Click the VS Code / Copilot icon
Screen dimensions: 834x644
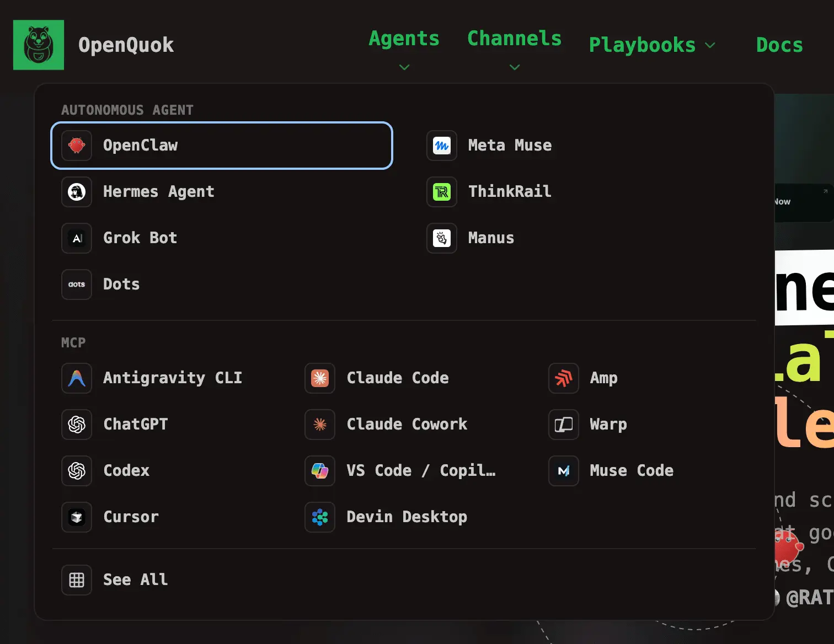(x=320, y=471)
